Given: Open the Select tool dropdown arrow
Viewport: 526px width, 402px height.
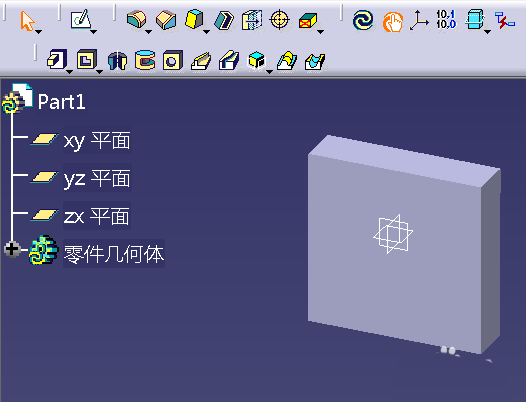Looking at the screenshot, I should (39, 32).
